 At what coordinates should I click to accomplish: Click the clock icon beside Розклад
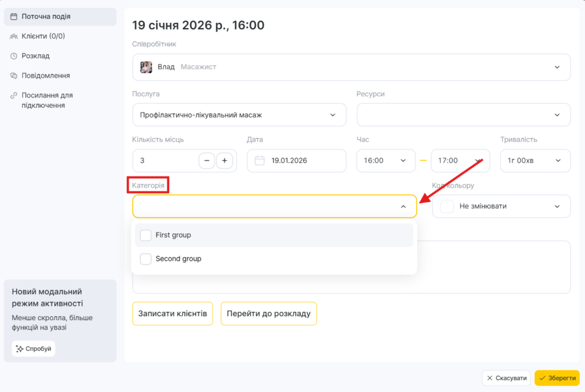[x=14, y=56]
